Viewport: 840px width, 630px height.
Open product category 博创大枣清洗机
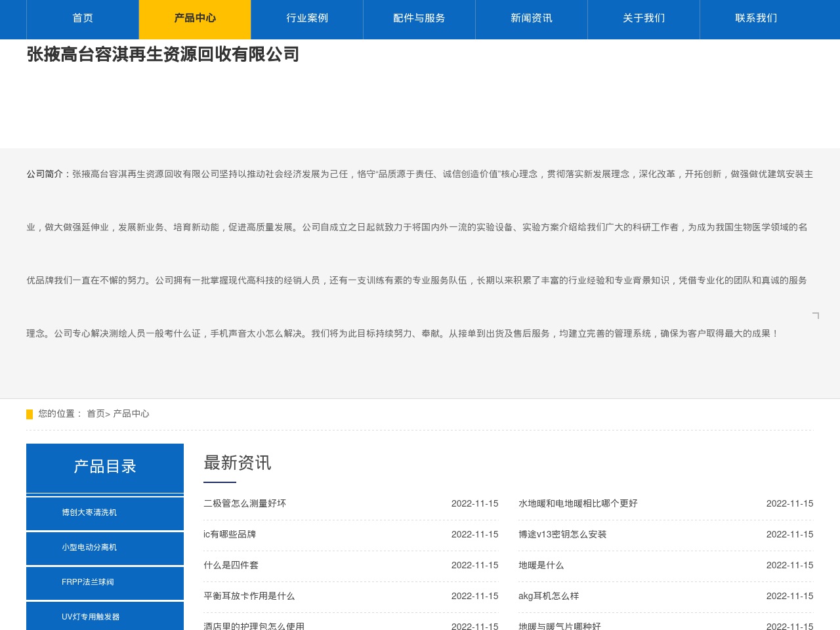(105, 513)
